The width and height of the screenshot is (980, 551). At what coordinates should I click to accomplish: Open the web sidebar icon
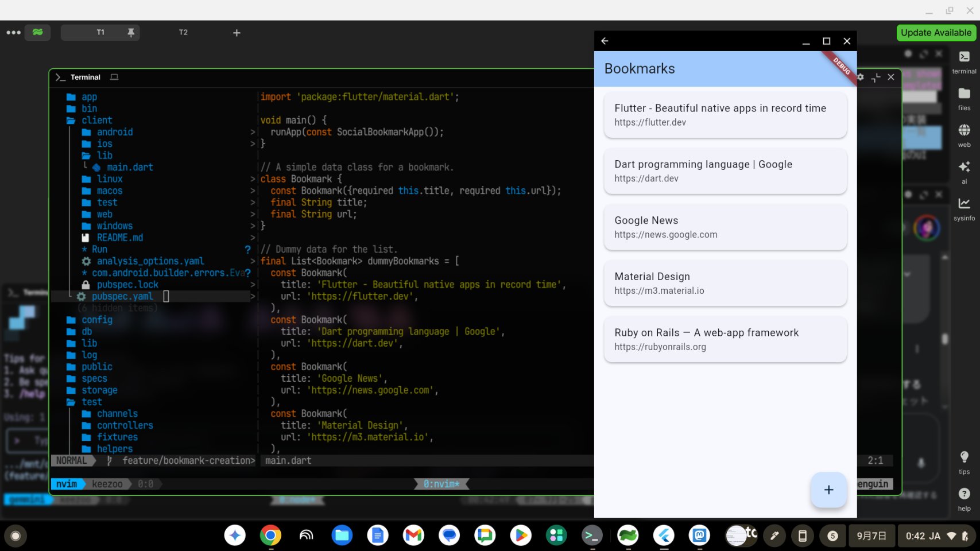tap(964, 135)
